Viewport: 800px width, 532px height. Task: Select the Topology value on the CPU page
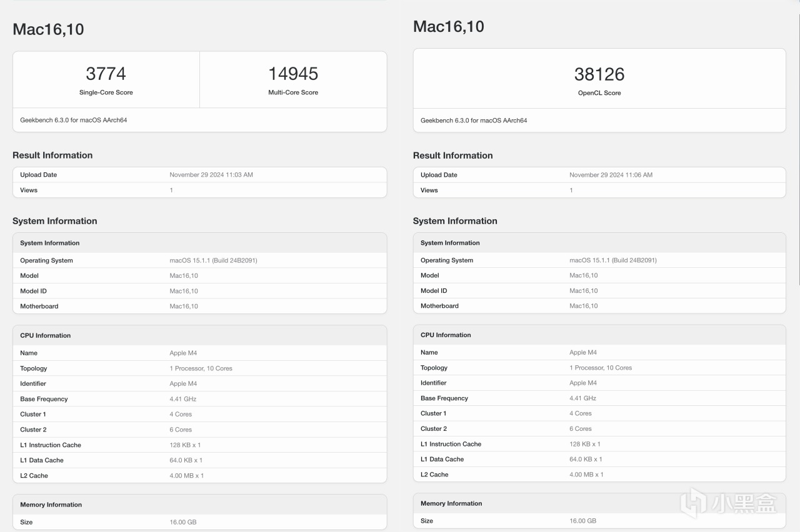coord(201,368)
